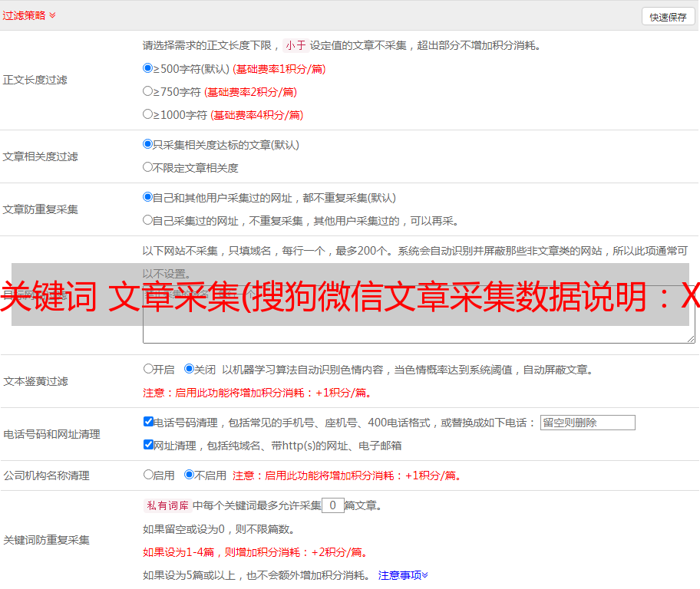Select 不启用 for 公司机构名称清理
Screen dimensions: 700x589
pyautogui.click(x=189, y=475)
